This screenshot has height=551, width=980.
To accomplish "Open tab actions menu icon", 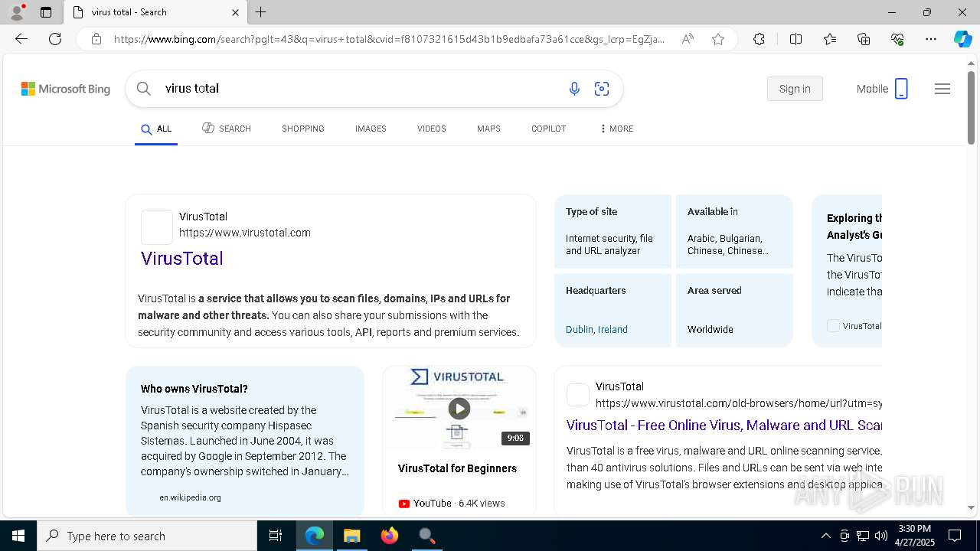I will click(46, 12).
